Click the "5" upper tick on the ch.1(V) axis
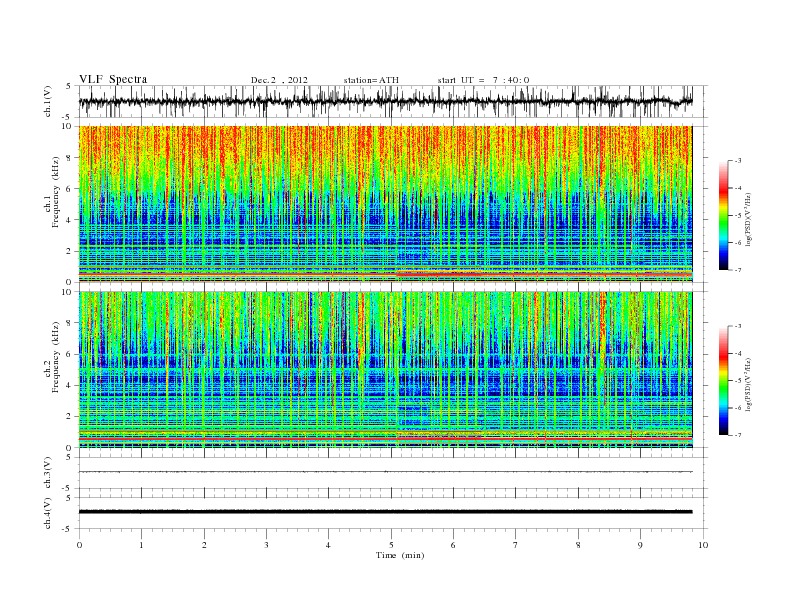This screenshot has width=792, height=612. [x=69, y=86]
